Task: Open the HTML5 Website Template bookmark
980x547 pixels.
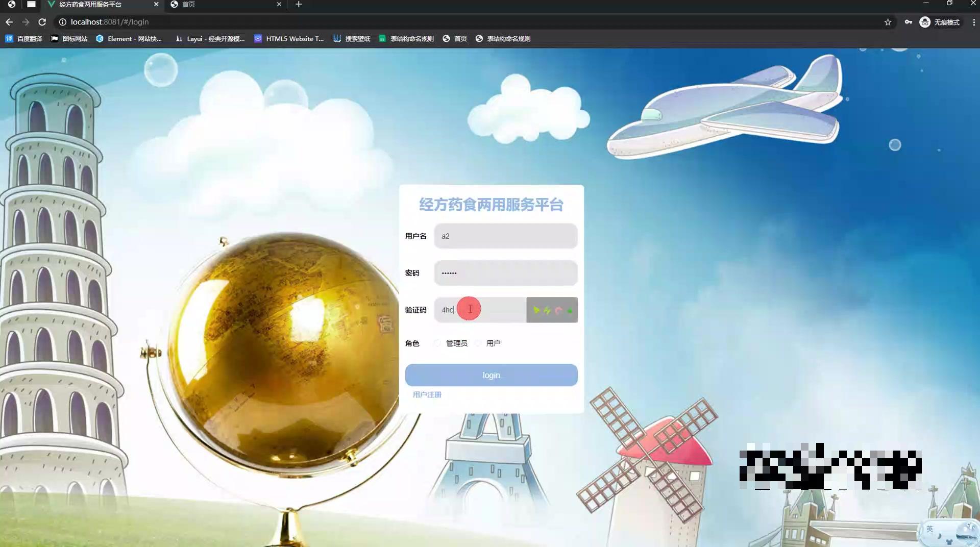Action: [x=287, y=38]
